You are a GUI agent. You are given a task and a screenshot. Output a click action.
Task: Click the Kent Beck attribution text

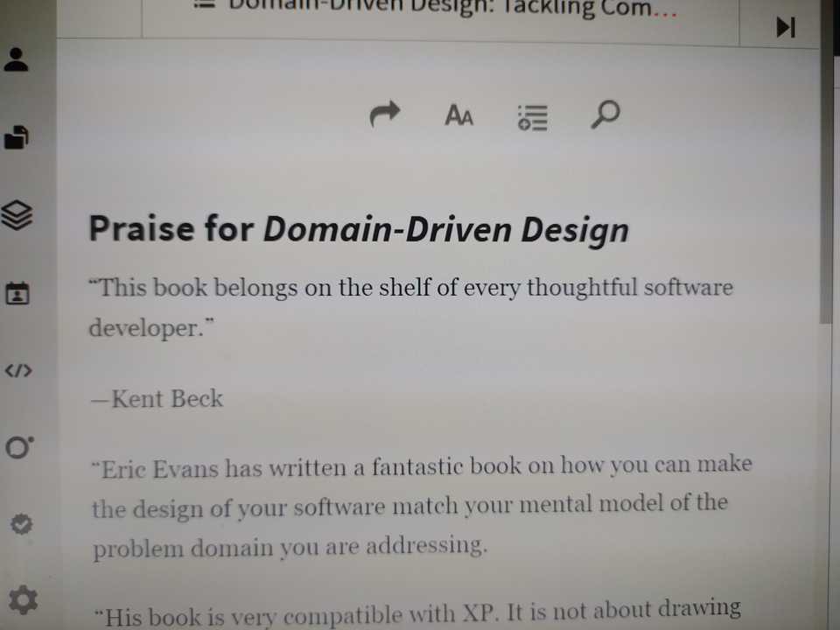click(156, 399)
